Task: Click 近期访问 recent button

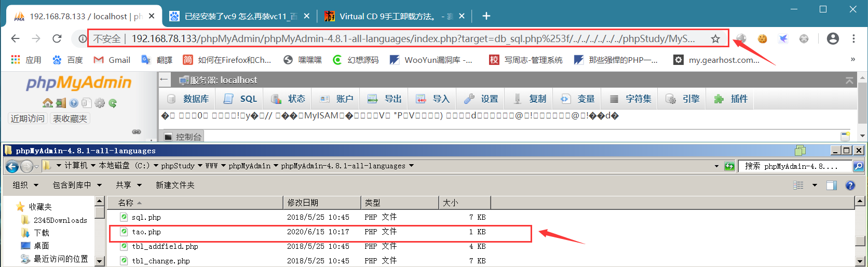Action: (x=28, y=118)
